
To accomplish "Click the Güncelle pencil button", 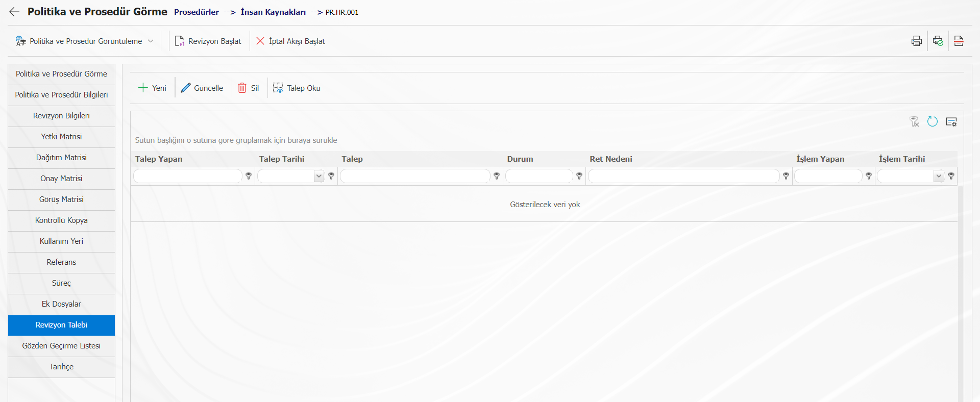I will point(202,88).
